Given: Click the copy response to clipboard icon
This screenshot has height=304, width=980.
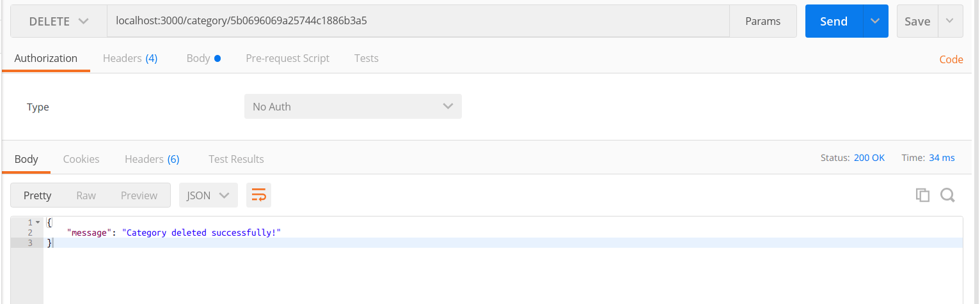Looking at the screenshot, I should (922, 195).
